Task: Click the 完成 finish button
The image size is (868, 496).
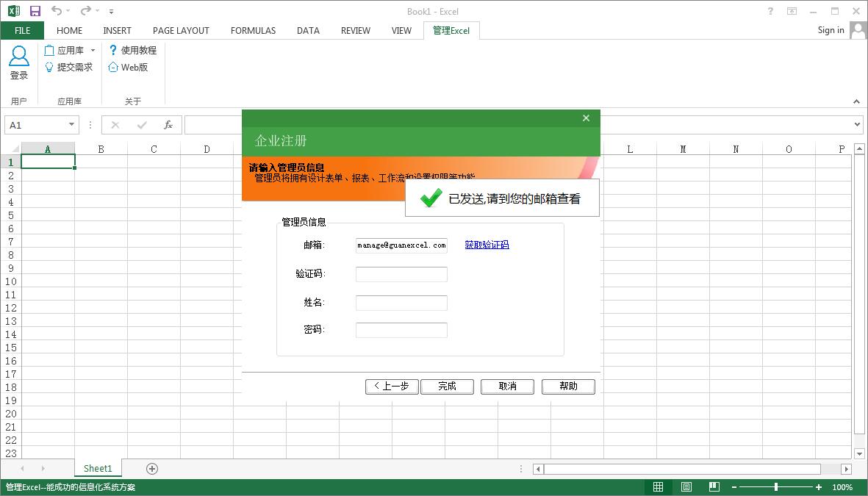Action: (448, 387)
